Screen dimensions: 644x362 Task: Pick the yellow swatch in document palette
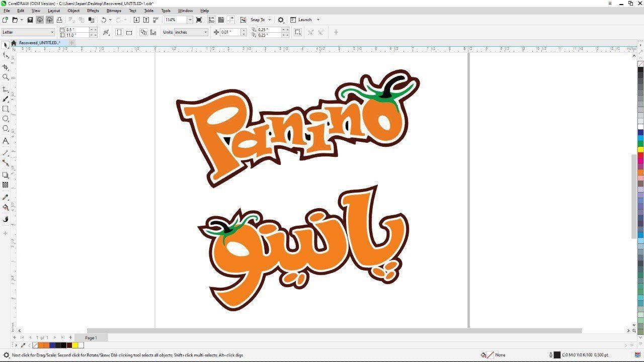click(75, 345)
